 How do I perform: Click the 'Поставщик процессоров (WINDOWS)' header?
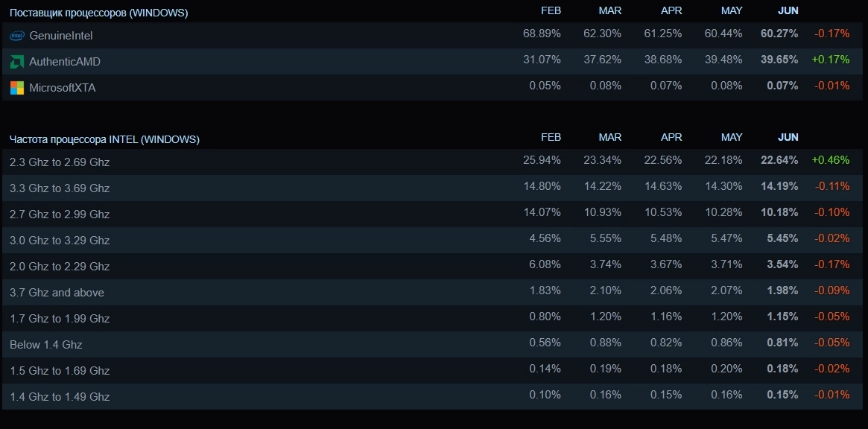(x=98, y=13)
